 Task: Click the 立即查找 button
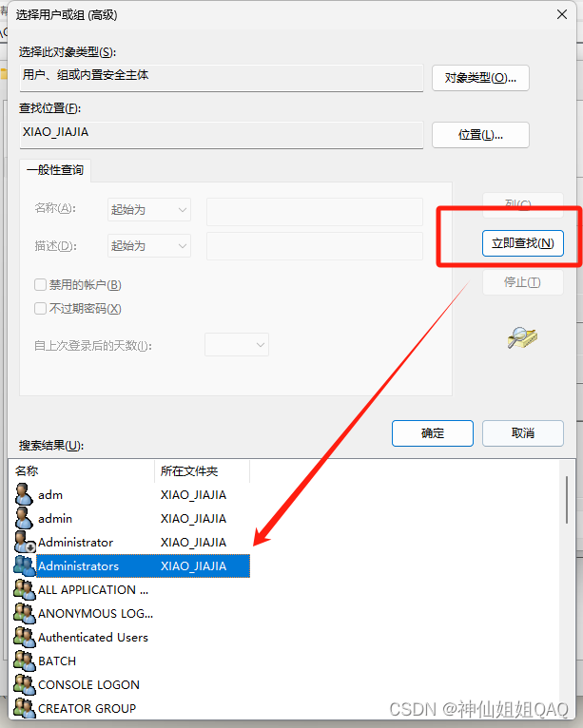(523, 242)
